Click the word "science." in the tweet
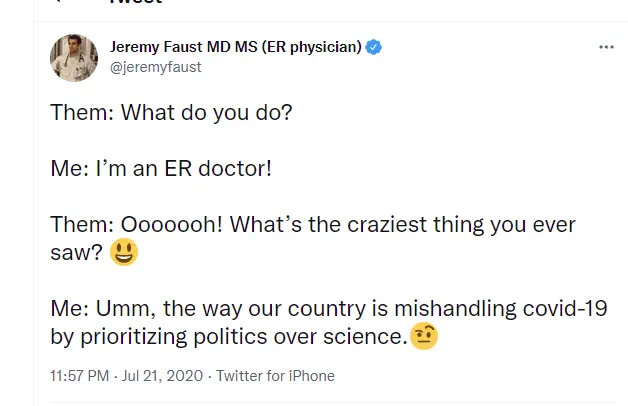628x406 pixels. [366, 338]
